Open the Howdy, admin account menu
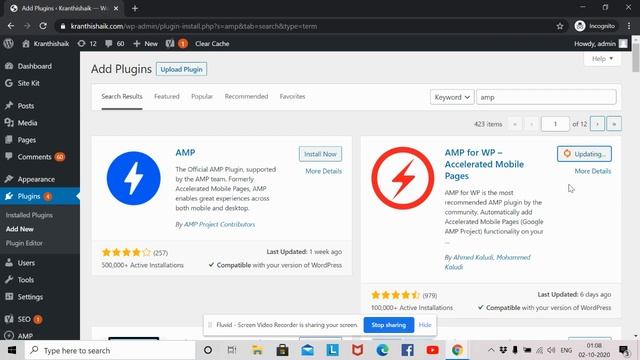 [x=600, y=44]
